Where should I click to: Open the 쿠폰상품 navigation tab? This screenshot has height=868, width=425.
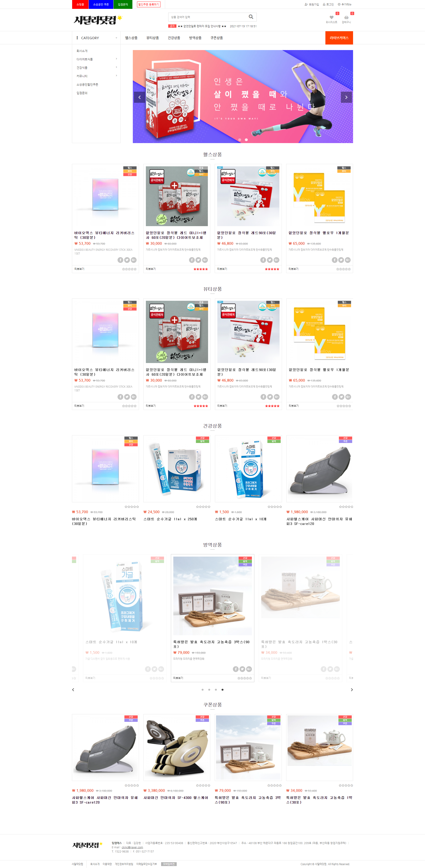tap(216, 38)
